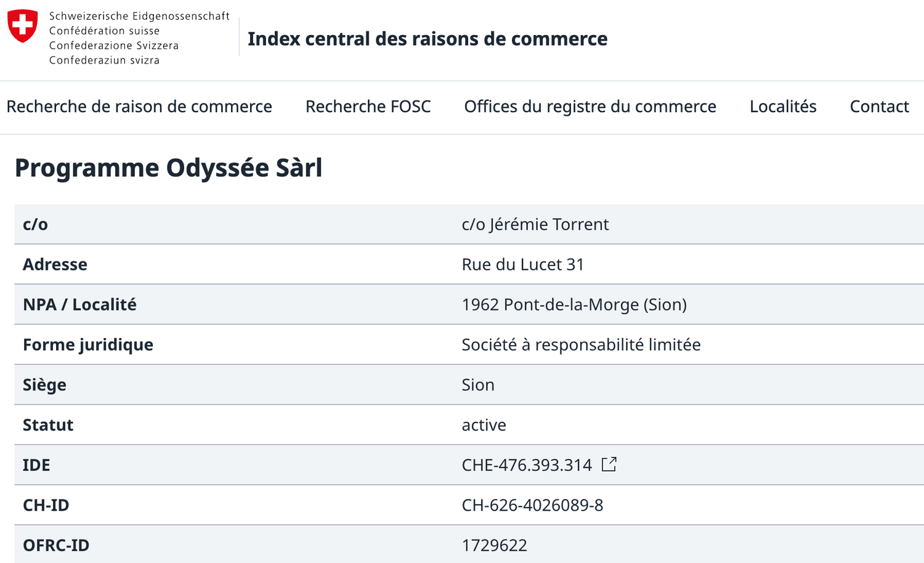This screenshot has width=924, height=563.
Task: Open the Recherche de raison de commerce menu
Action: tap(139, 107)
